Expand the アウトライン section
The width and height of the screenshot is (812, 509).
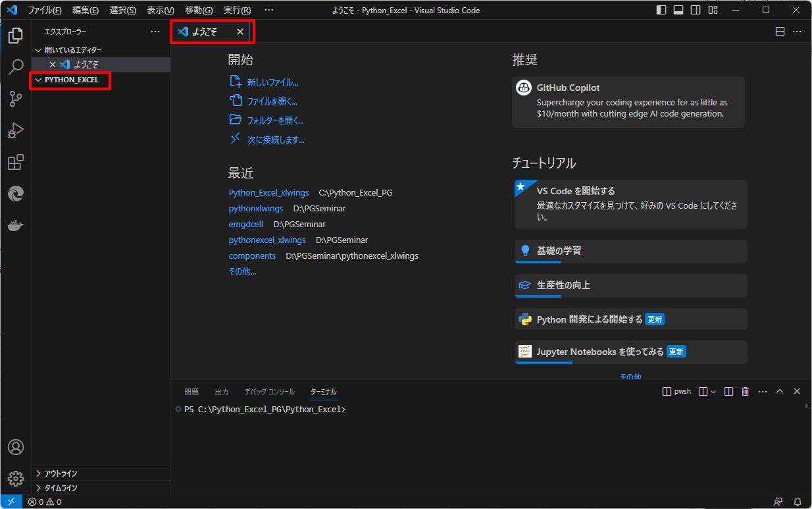(101, 473)
